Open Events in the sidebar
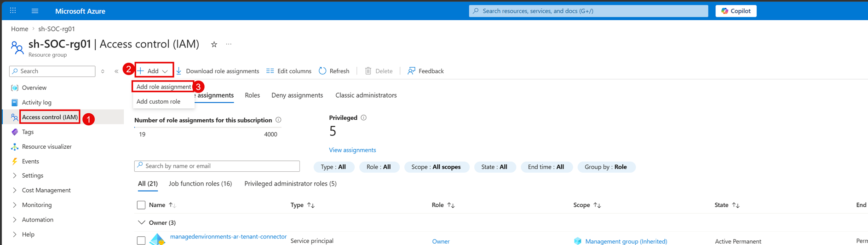This screenshot has height=245, width=868. [x=30, y=161]
